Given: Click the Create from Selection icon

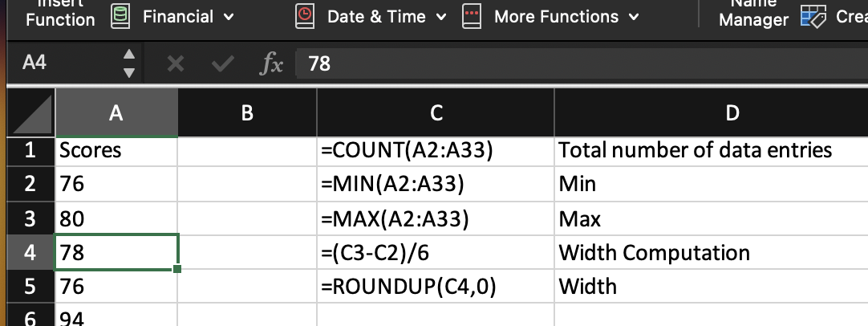Looking at the screenshot, I should coord(813,18).
